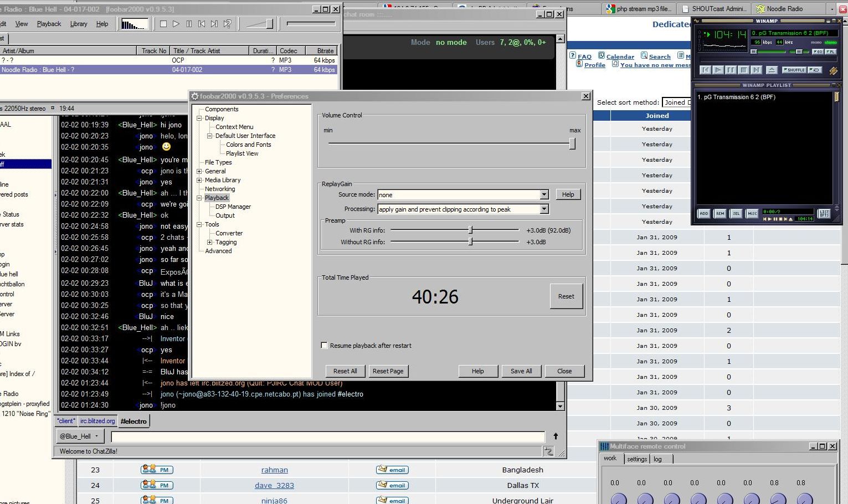Click the PM icon in rahman's row
The image size is (848, 504).
(x=157, y=470)
